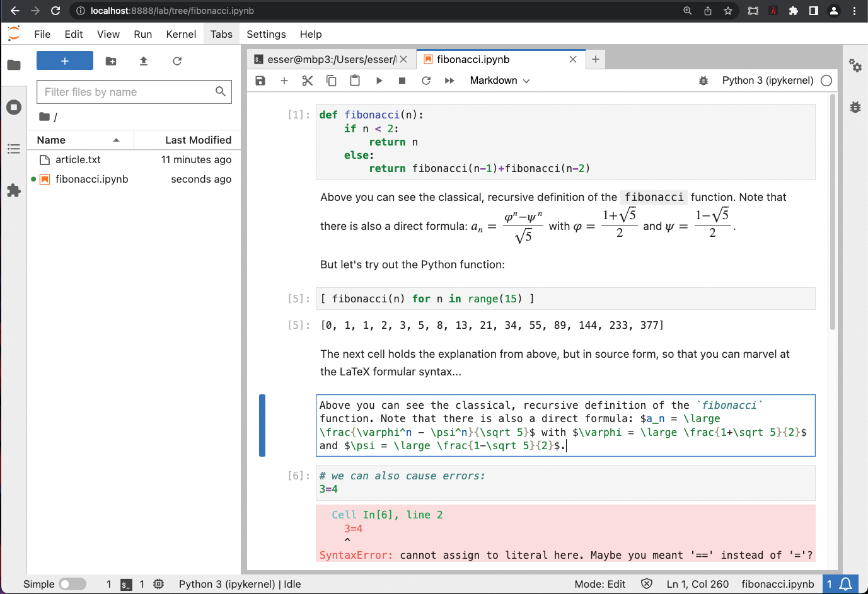This screenshot has height=594, width=868.
Task: Open the property inspector in right sidebar
Action: tap(855, 66)
